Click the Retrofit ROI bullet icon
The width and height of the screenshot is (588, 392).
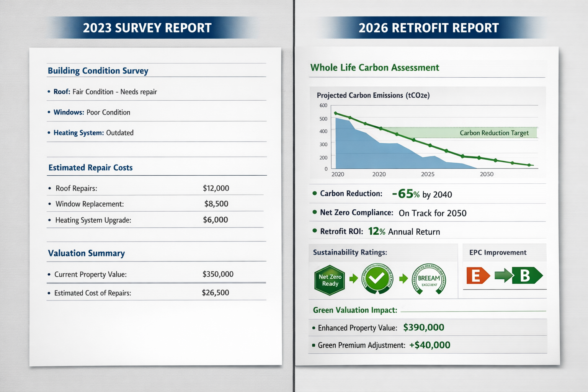314,231
